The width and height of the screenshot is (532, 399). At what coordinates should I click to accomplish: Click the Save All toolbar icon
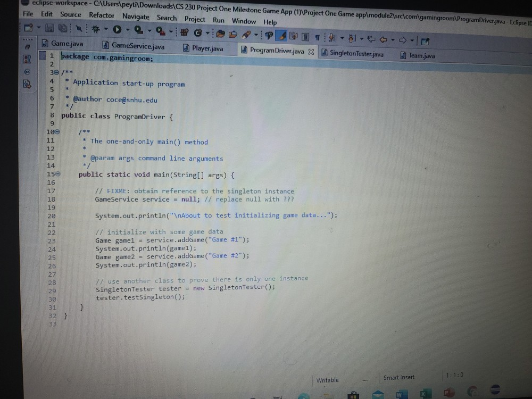(x=63, y=28)
